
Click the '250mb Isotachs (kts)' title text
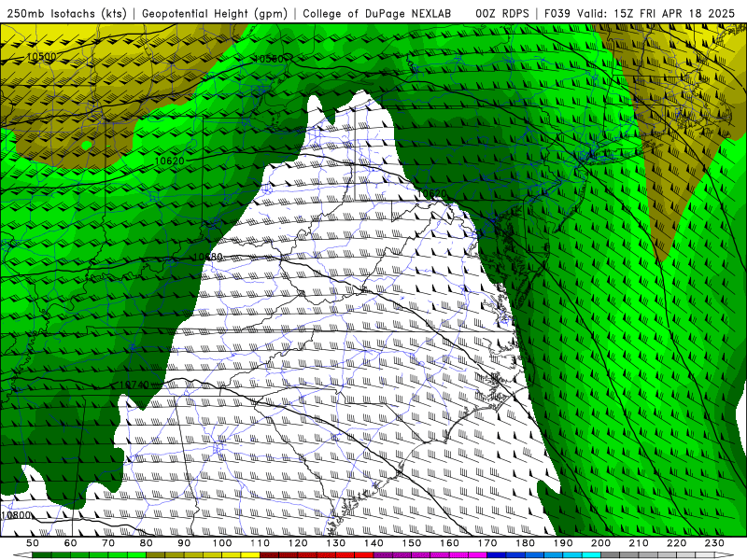point(67,13)
